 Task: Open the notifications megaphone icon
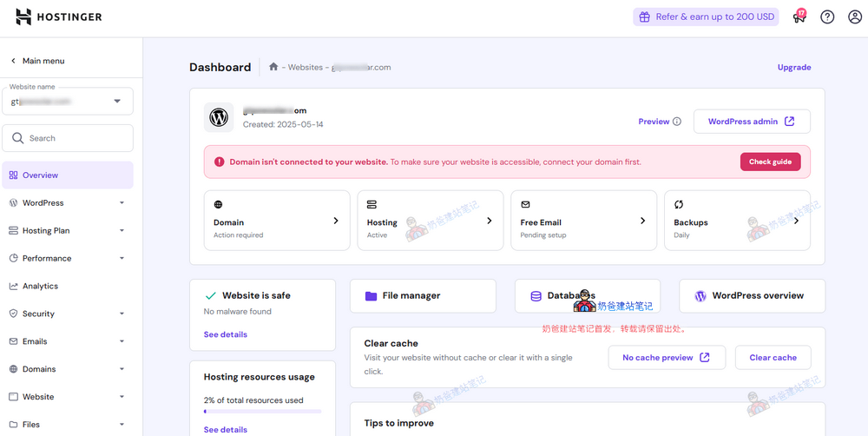point(799,17)
